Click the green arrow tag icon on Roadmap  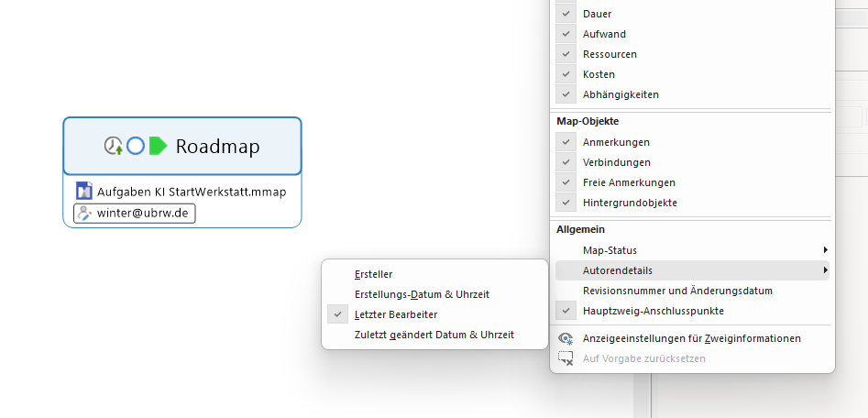pyautogui.click(x=158, y=146)
